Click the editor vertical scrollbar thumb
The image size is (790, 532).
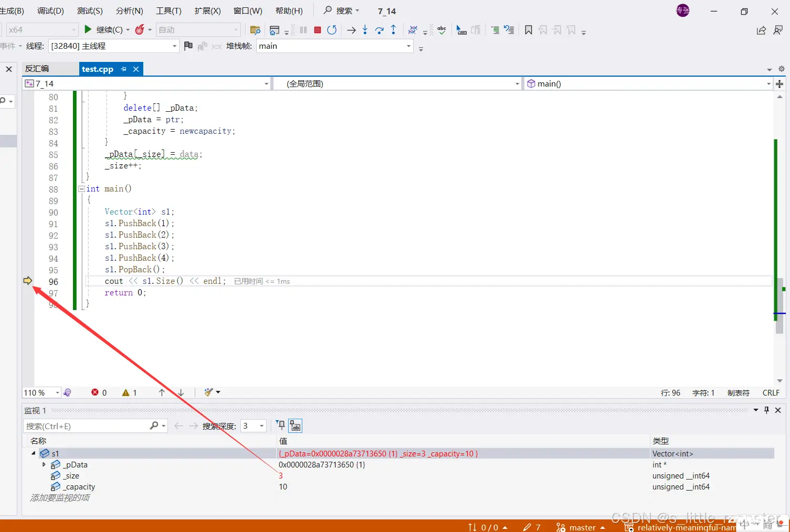pos(780,305)
